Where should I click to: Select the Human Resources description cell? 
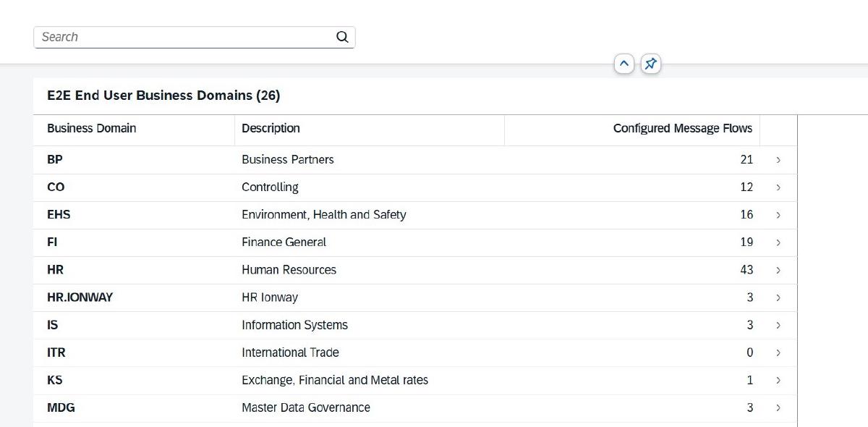click(x=289, y=270)
